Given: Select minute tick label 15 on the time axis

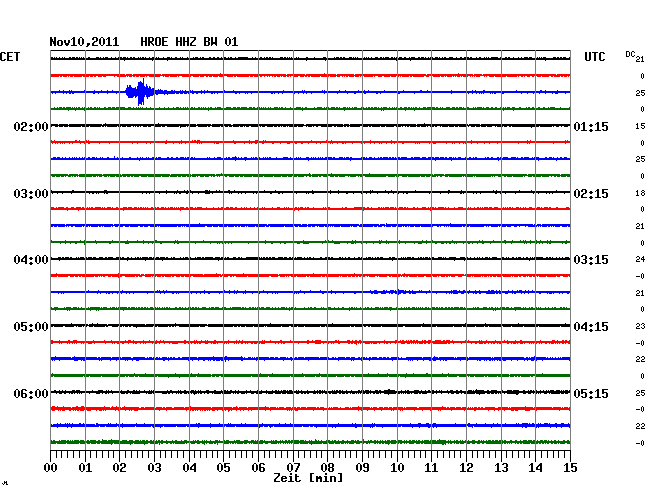Looking at the screenshot, I should point(570,467).
